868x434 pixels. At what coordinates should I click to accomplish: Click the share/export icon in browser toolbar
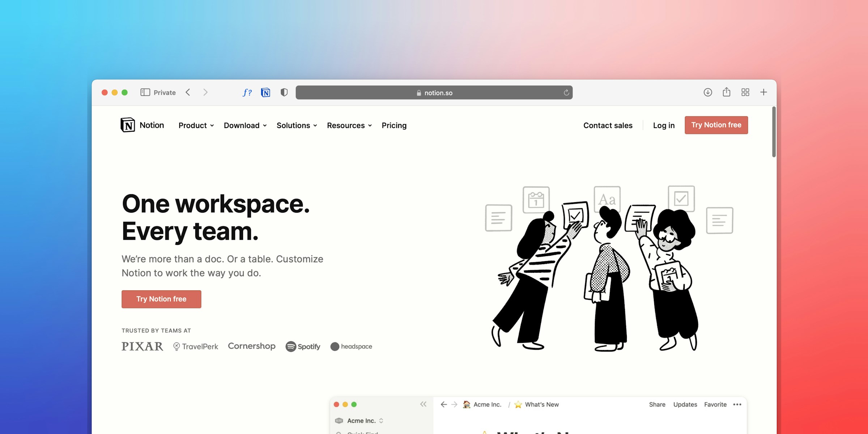click(x=726, y=93)
